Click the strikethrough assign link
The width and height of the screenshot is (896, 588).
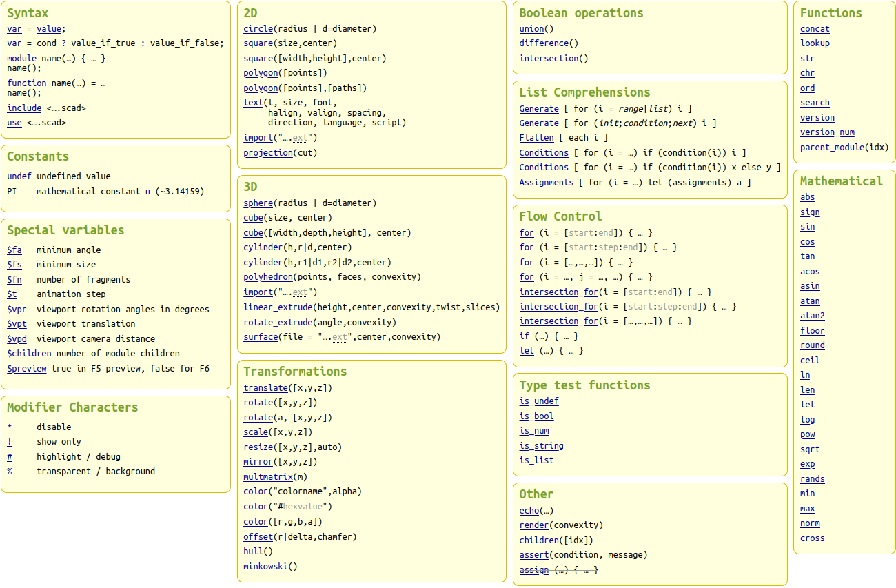click(534, 570)
